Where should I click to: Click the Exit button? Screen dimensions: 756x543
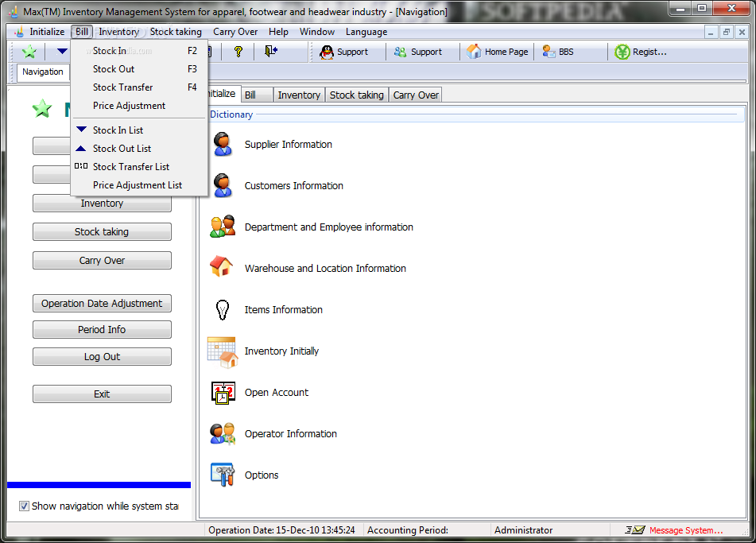point(102,394)
